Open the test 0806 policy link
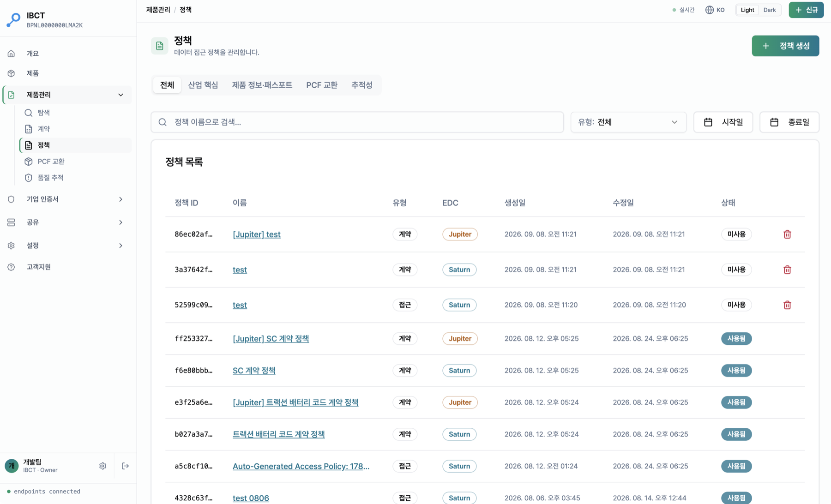This screenshot has width=831, height=504. point(251,498)
